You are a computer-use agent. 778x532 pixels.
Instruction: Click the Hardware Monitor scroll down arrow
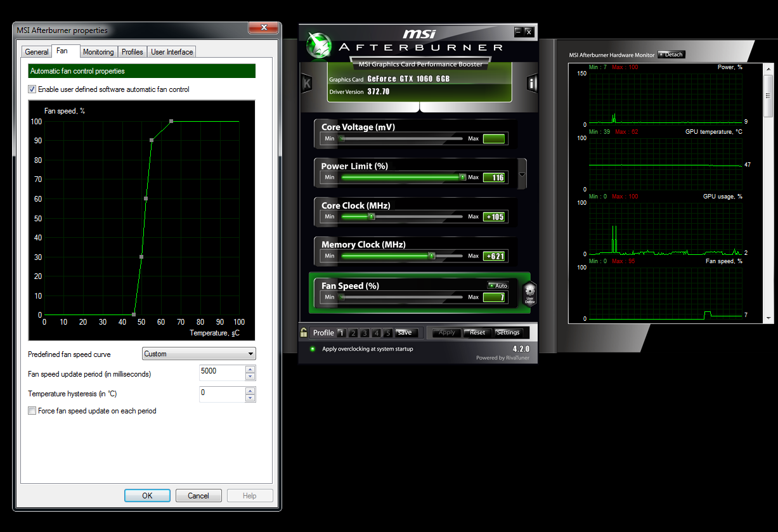(769, 317)
